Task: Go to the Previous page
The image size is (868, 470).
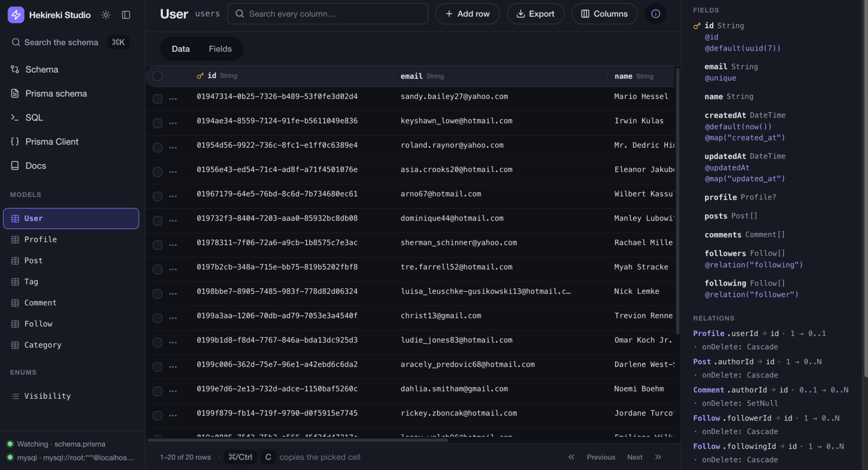Action: pyautogui.click(x=601, y=457)
